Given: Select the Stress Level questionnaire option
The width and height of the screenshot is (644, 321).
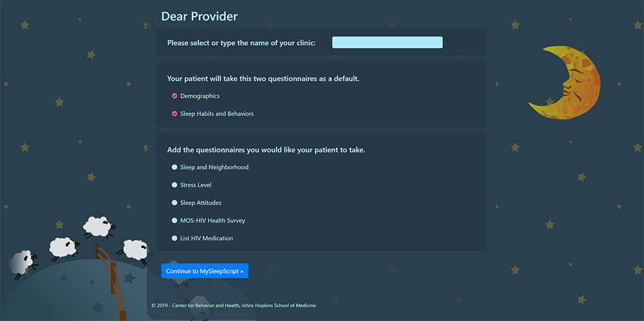Looking at the screenshot, I should (175, 185).
